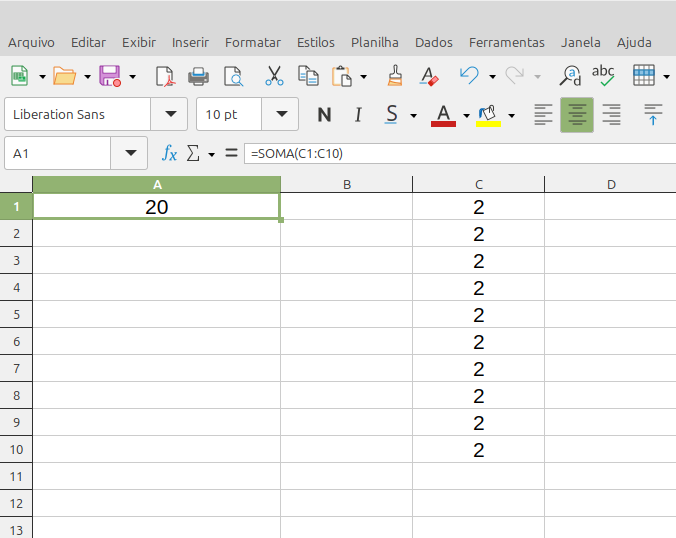Click the Save document icon
Screen dimensions: 676x538
109,76
